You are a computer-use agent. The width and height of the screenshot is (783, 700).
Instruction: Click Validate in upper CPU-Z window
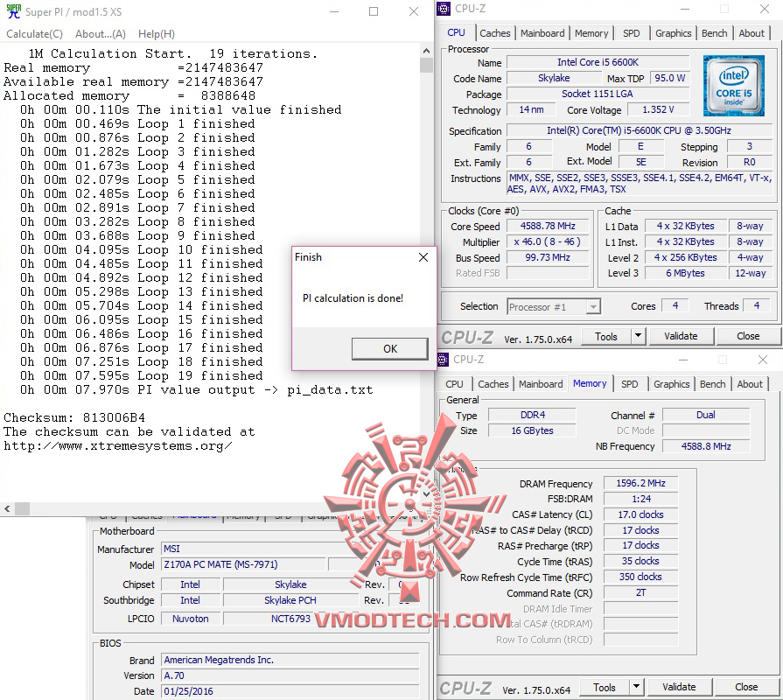(681, 337)
